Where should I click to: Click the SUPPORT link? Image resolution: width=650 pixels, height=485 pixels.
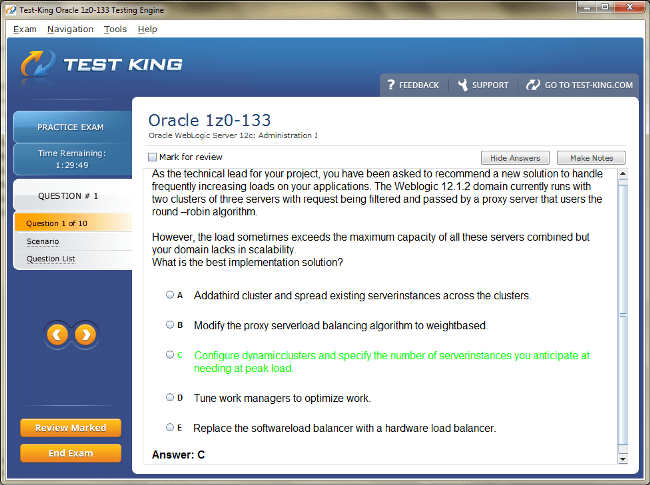490,85
